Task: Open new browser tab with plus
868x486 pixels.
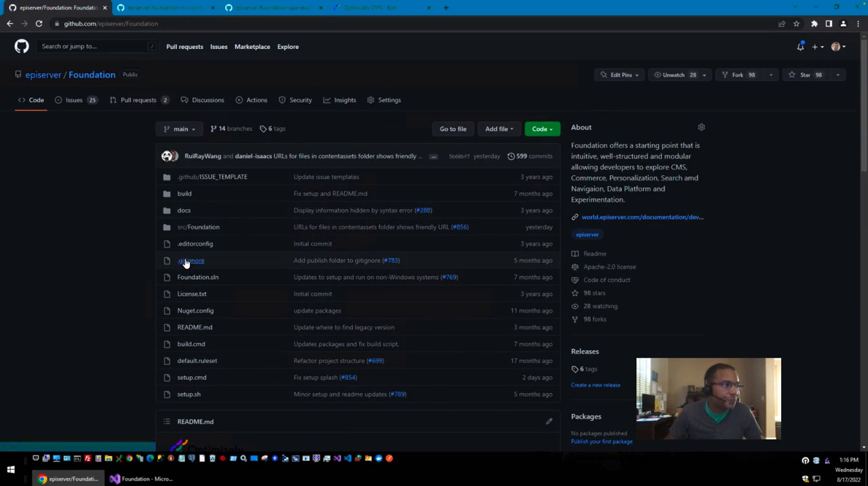Action: [x=446, y=7]
